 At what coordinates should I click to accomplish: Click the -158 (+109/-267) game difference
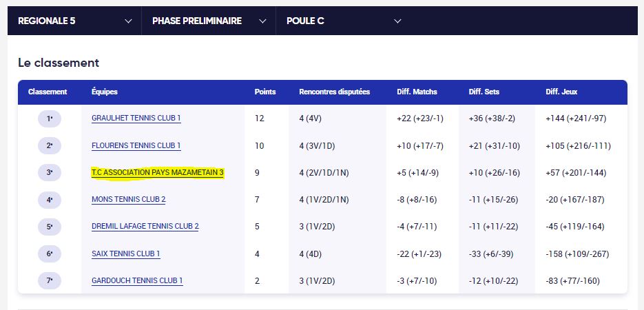coord(577,254)
